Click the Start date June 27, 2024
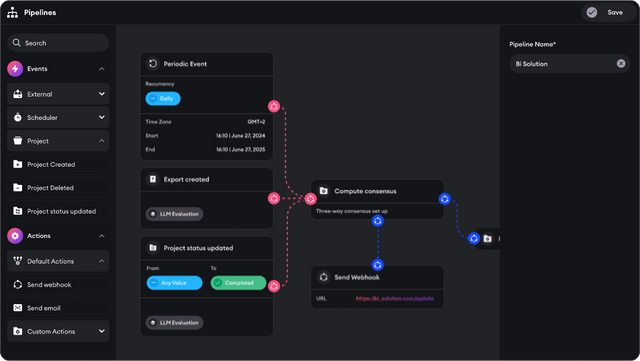 click(x=240, y=136)
